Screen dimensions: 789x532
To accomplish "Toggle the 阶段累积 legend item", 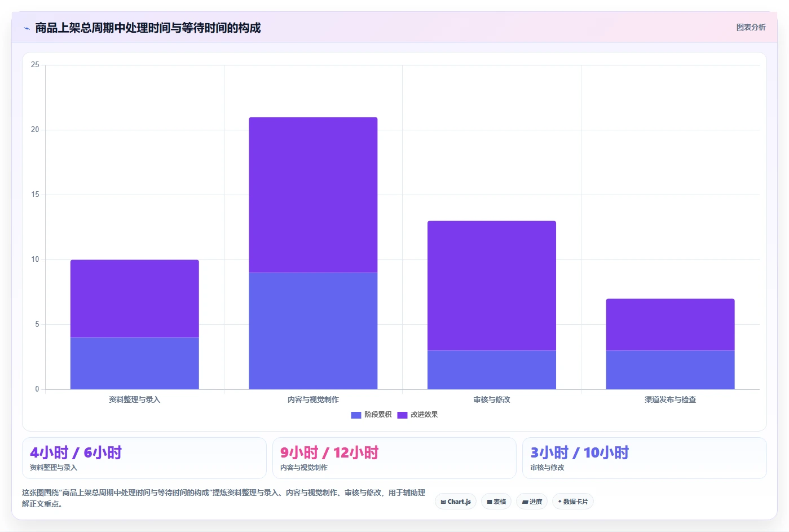I will click(x=371, y=415).
